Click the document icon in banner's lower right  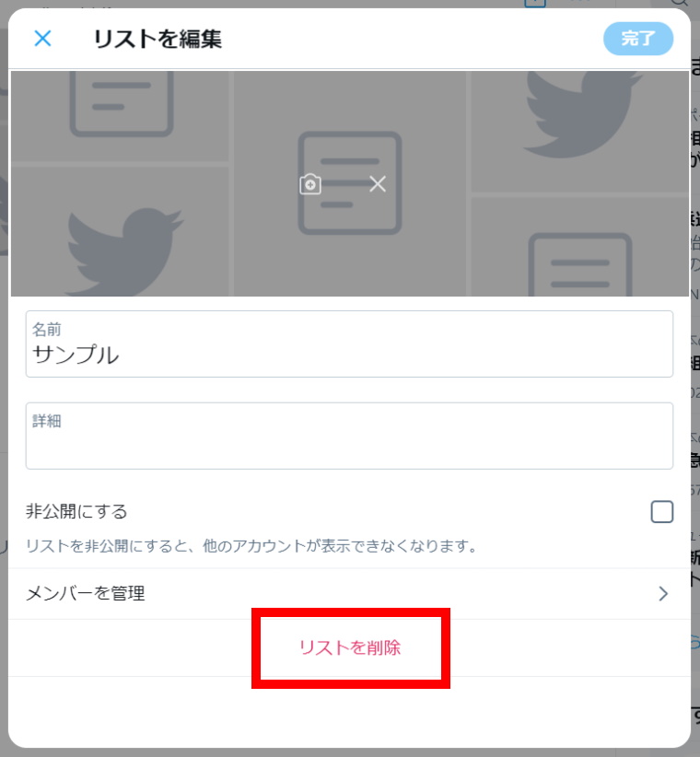pos(579,264)
